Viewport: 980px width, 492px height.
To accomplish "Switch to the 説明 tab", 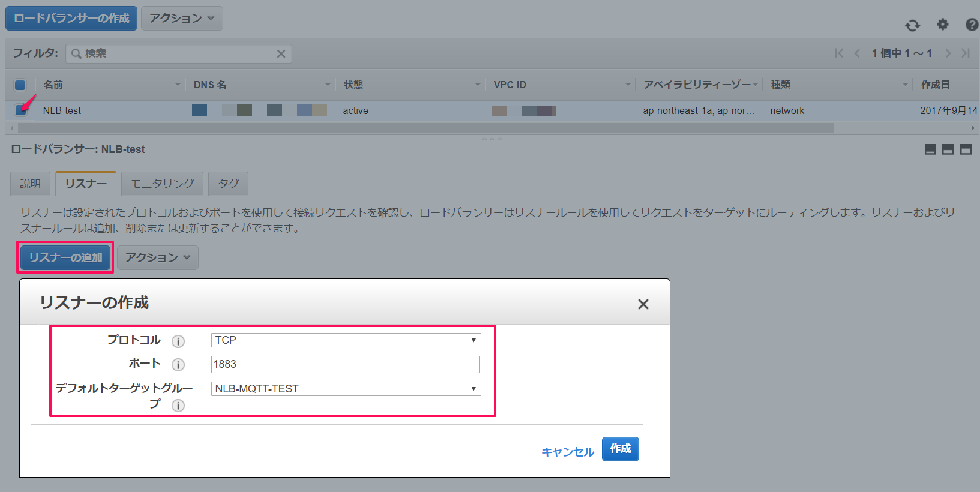I will pos(30,184).
